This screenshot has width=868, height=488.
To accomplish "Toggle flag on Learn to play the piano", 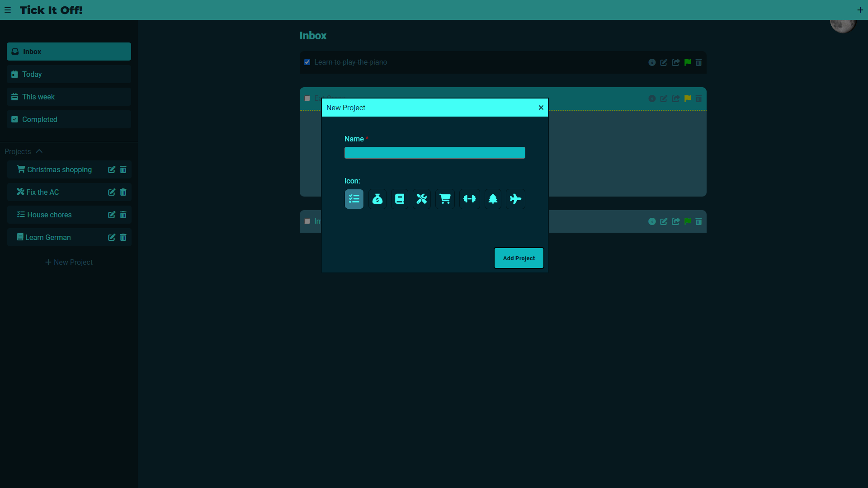I will tap(688, 62).
